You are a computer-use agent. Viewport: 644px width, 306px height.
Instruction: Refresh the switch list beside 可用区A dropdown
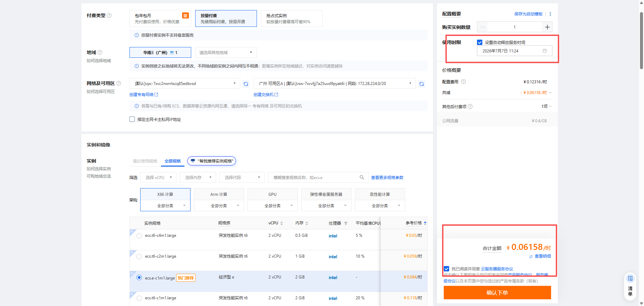pyautogui.click(x=422, y=84)
